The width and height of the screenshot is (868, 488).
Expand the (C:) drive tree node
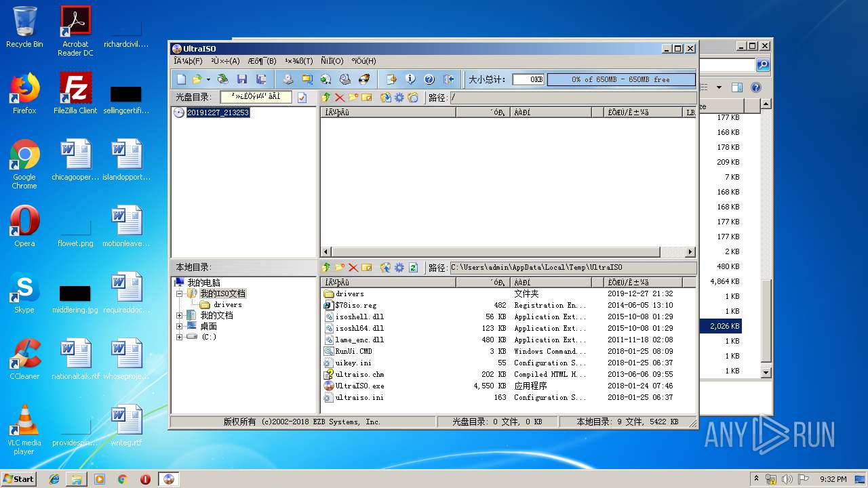tap(179, 337)
